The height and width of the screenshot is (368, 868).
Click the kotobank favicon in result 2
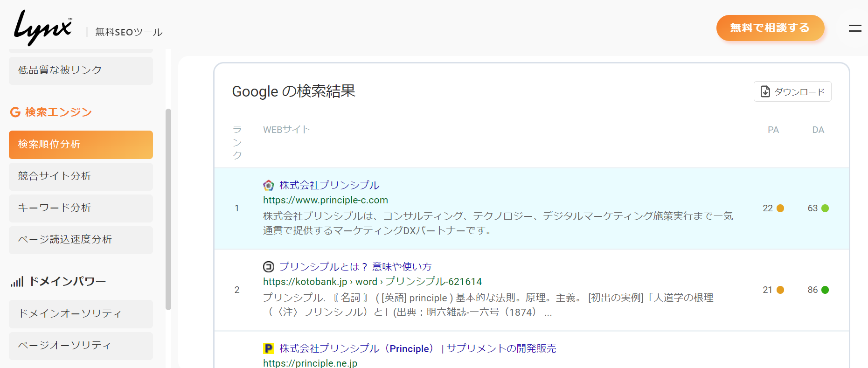269,267
